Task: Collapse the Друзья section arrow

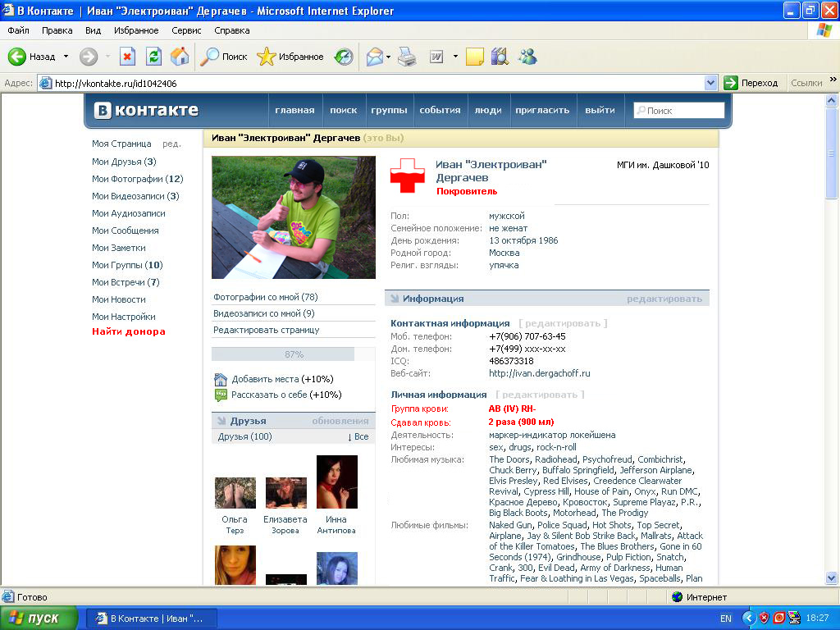Action: pyautogui.click(x=221, y=421)
